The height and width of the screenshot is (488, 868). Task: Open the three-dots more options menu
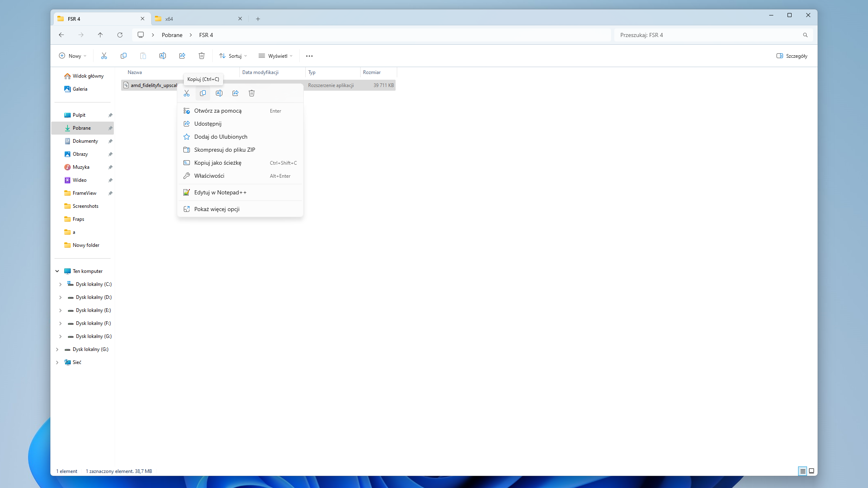tap(309, 56)
